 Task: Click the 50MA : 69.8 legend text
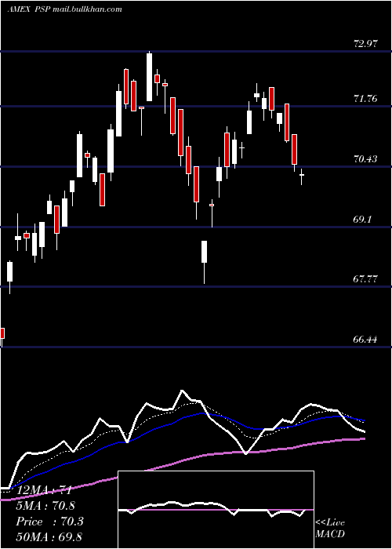click(x=49, y=536)
